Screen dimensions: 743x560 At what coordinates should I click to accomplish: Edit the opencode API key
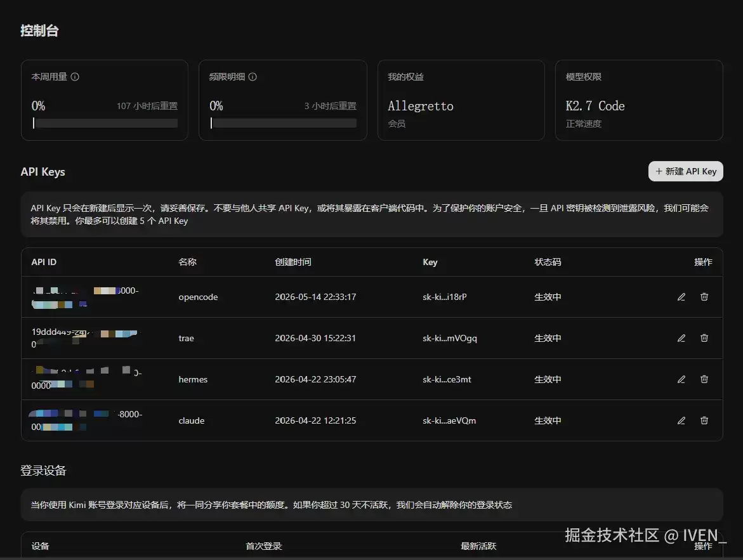point(681,297)
